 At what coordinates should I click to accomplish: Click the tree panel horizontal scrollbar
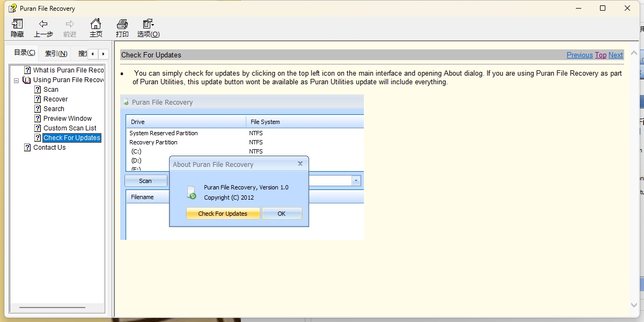tap(53, 308)
